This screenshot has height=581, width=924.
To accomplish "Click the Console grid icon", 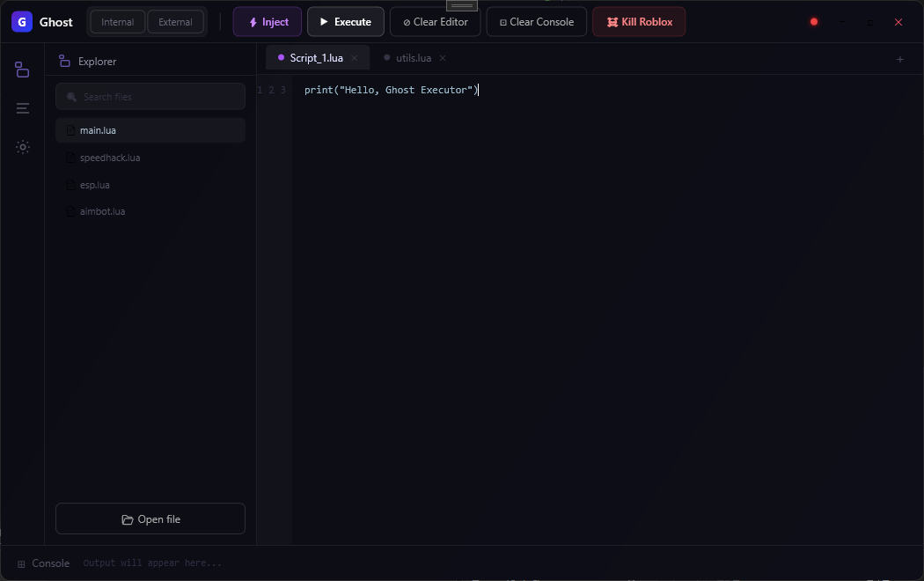I will click(x=21, y=564).
